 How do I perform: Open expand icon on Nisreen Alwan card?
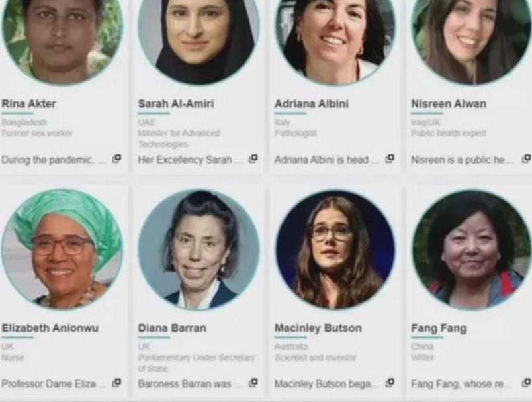coord(526,158)
